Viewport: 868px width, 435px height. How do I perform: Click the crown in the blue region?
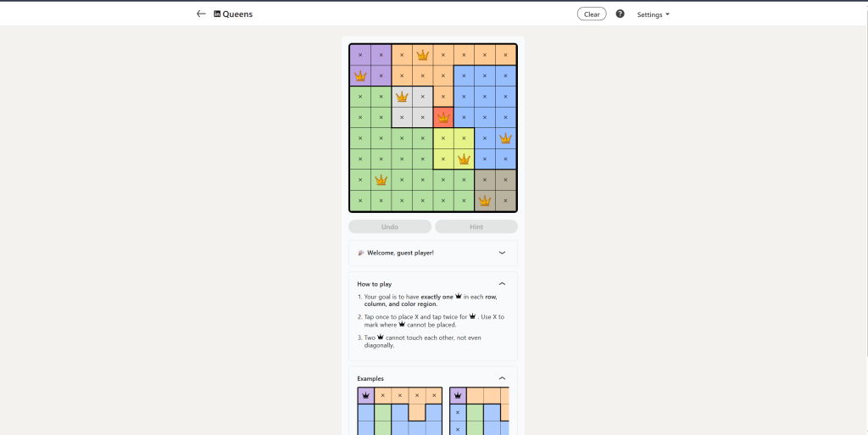coord(505,138)
